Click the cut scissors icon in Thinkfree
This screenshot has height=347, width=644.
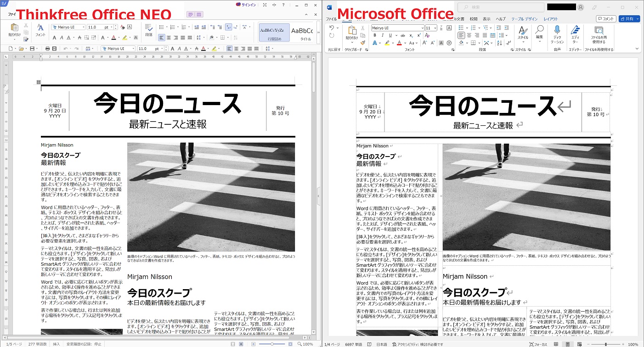[26, 26]
